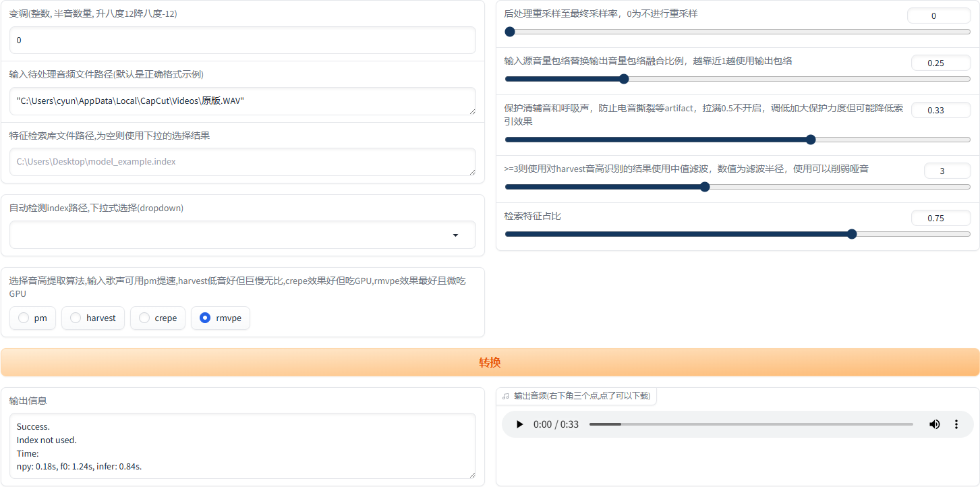980x487 pixels.
Task: Click the npy/f0/infer timing line
Action: [x=79, y=466]
